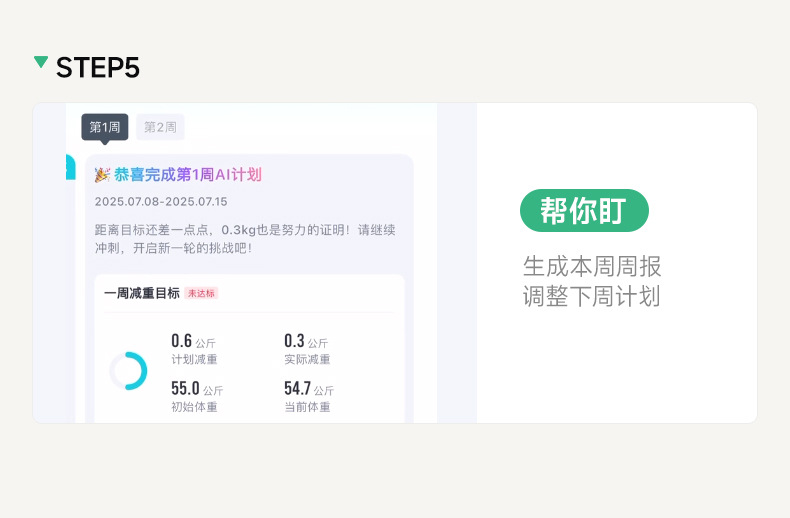Click the 生成本周周报 text line
This screenshot has height=518, width=790.
click(x=592, y=267)
